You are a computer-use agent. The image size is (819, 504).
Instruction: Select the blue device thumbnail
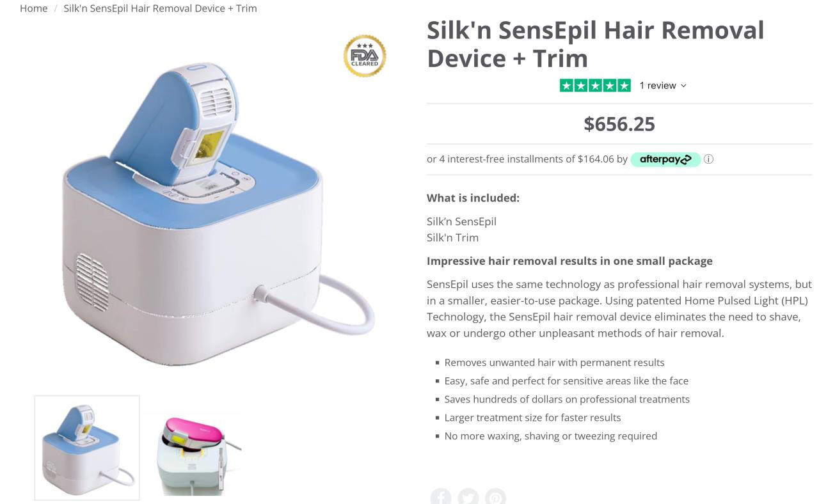point(87,448)
